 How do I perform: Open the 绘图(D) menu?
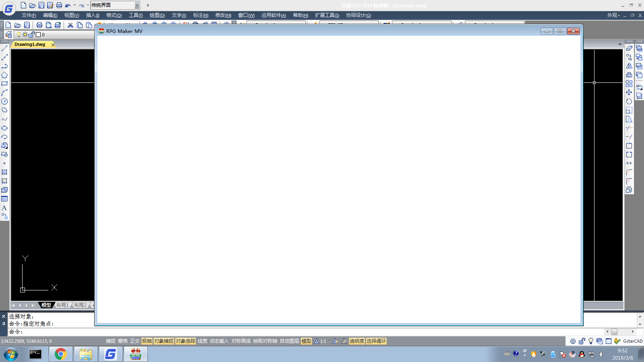(x=157, y=15)
